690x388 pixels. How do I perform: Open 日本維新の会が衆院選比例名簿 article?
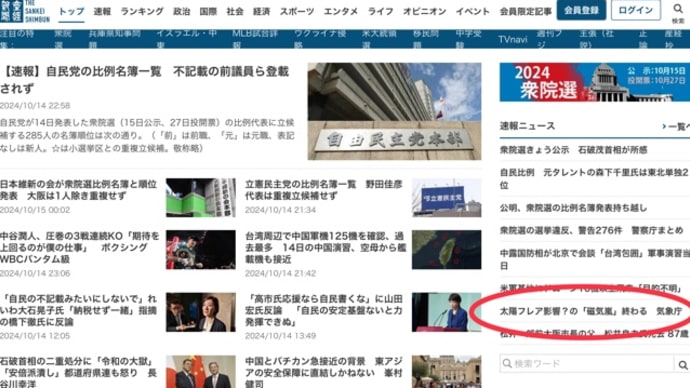(x=78, y=190)
